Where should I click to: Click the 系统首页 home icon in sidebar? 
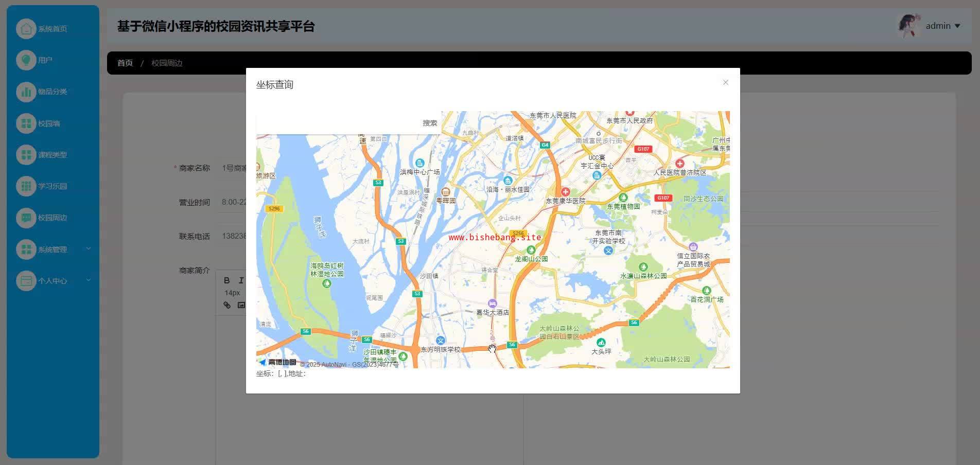26,29
